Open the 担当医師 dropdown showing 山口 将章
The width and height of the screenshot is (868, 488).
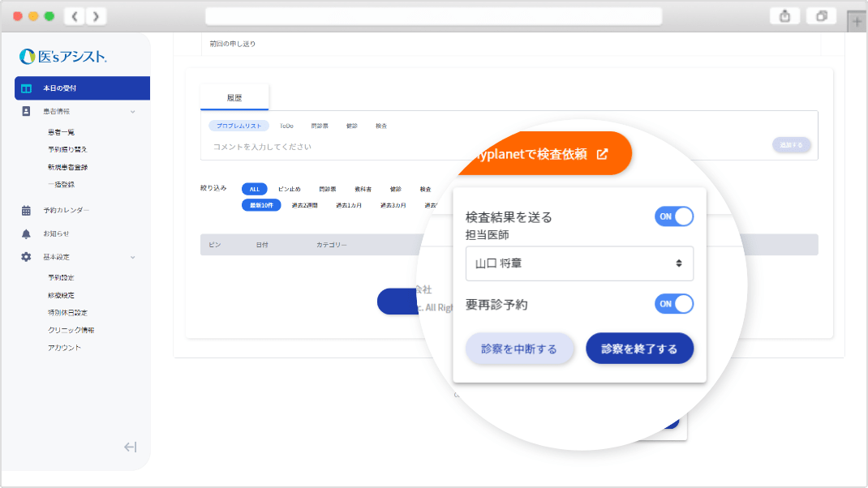(579, 263)
